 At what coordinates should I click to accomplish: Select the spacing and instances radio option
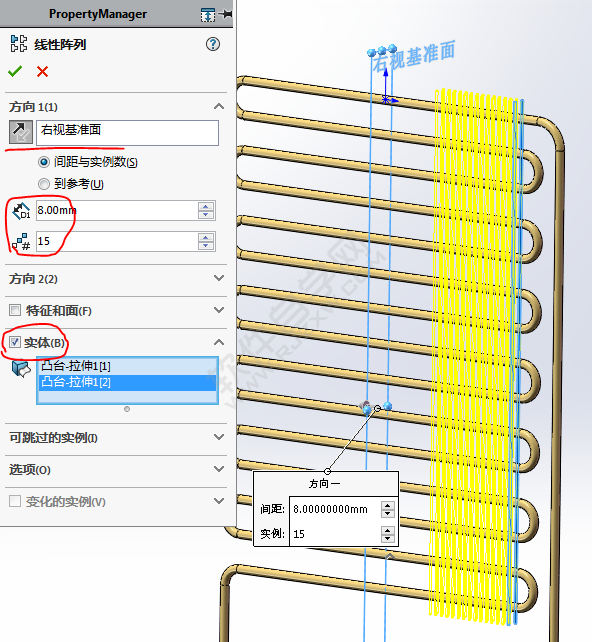43,162
